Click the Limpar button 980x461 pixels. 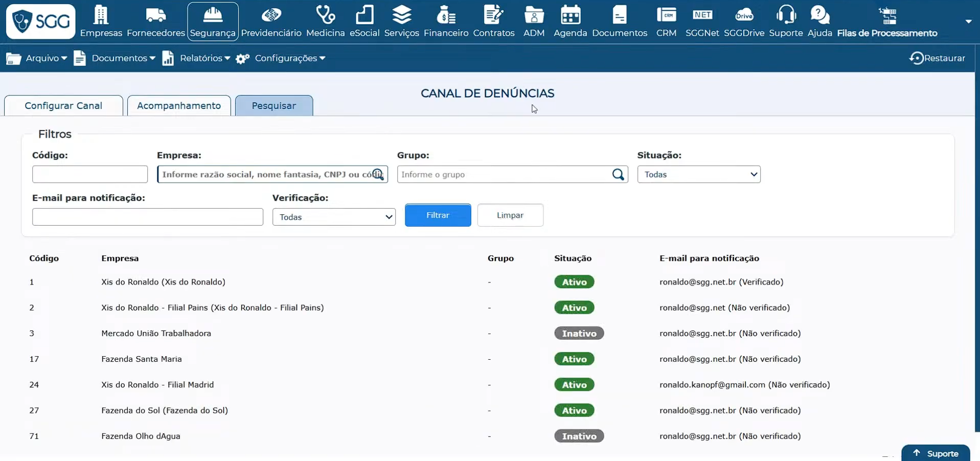pos(510,215)
